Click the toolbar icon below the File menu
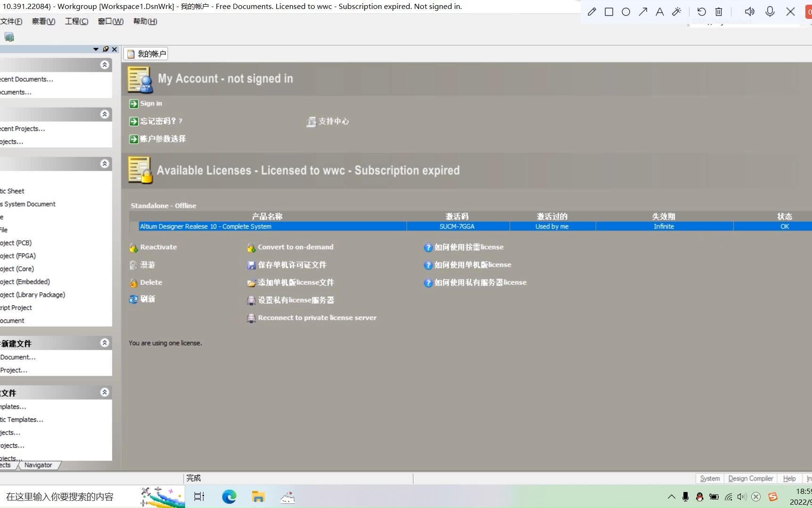Viewport: 812px width, 508px height. (9, 37)
